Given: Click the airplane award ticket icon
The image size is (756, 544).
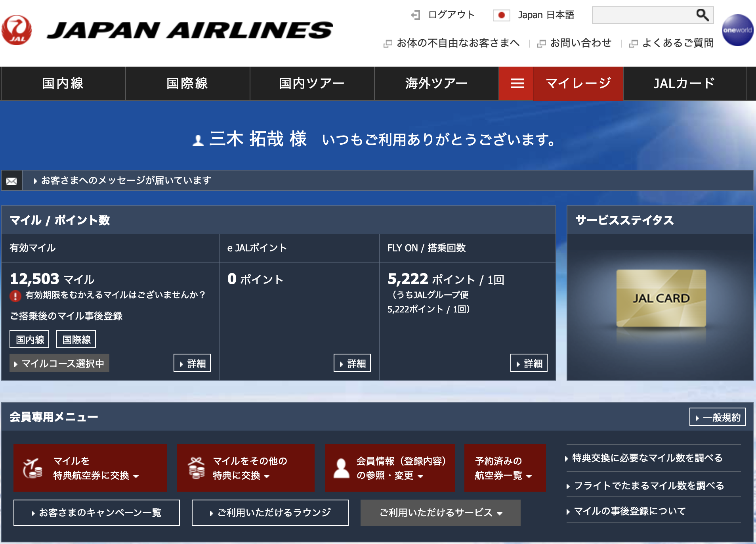Looking at the screenshot, I should point(33,468).
